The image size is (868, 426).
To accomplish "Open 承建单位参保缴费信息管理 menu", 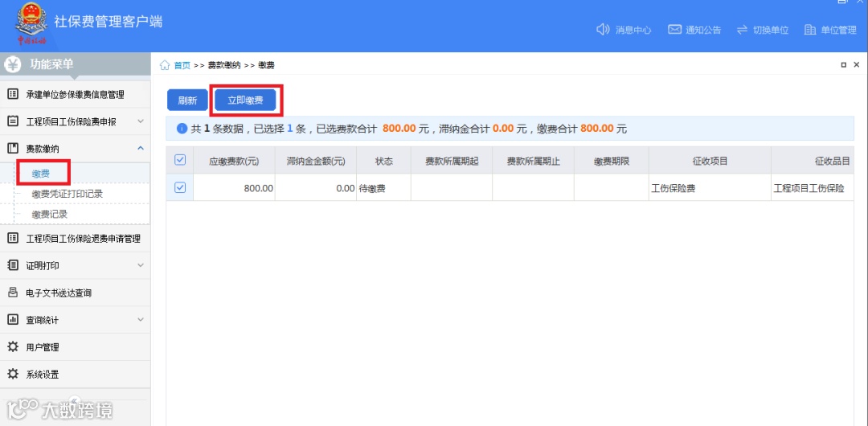I will click(75, 94).
